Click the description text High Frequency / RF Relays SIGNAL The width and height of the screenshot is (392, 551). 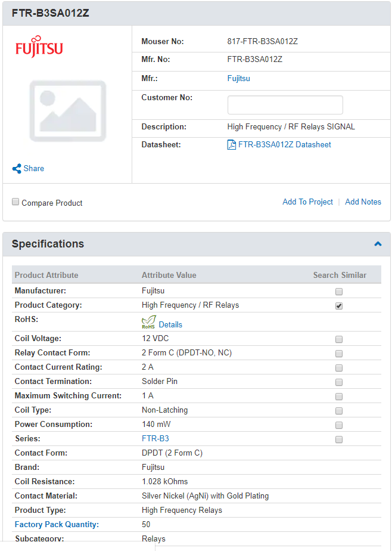[291, 127]
